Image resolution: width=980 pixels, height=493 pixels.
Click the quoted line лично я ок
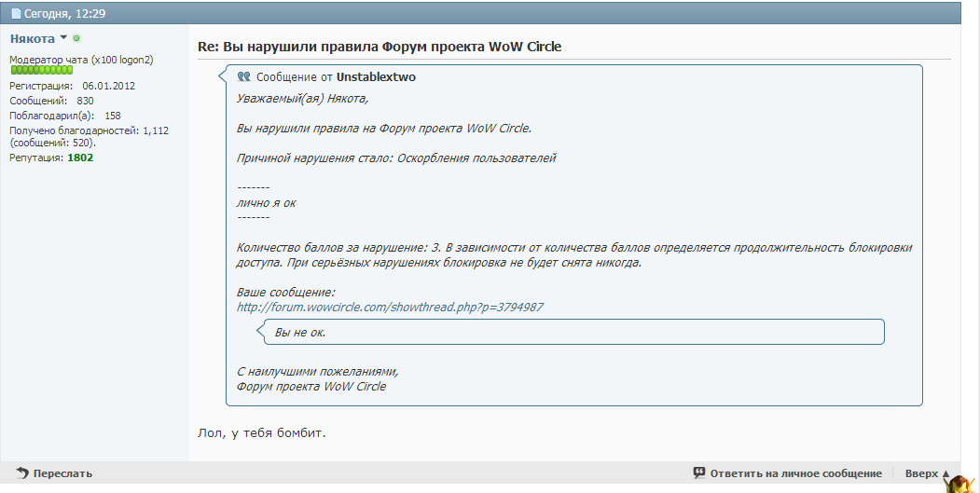[267, 202]
